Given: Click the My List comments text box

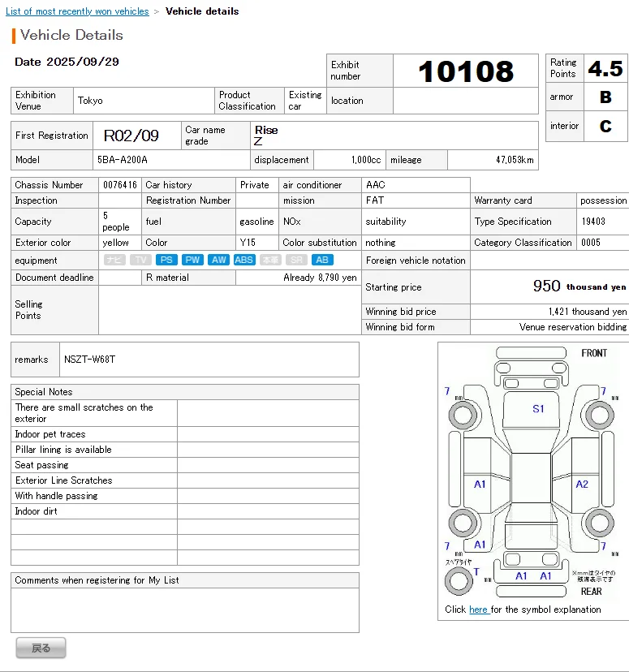Looking at the screenshot, I should pos(185,610).
